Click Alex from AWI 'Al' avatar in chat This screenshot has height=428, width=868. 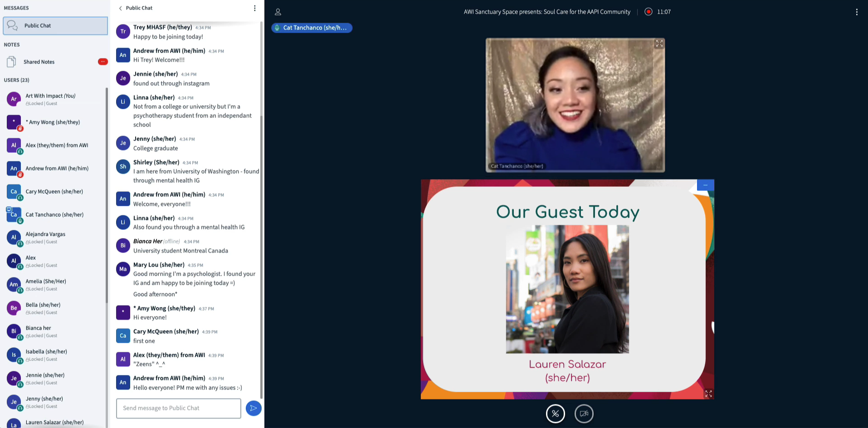point(123,359)
